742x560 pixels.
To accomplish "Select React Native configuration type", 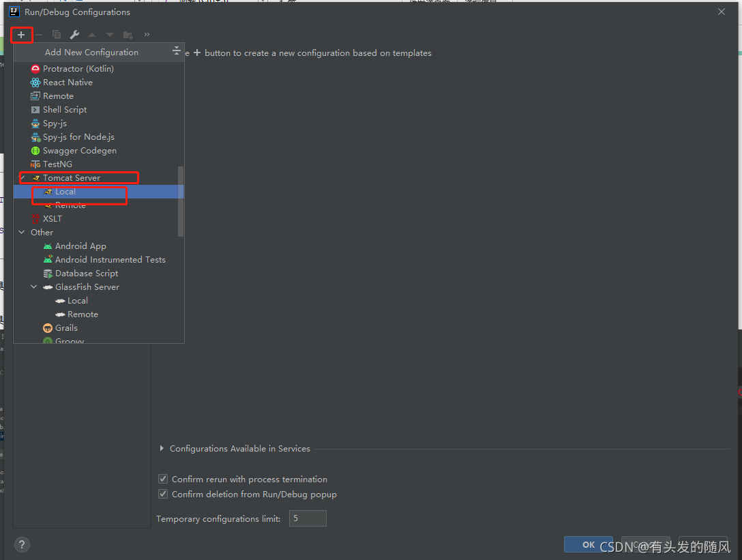I will point(98,83).
